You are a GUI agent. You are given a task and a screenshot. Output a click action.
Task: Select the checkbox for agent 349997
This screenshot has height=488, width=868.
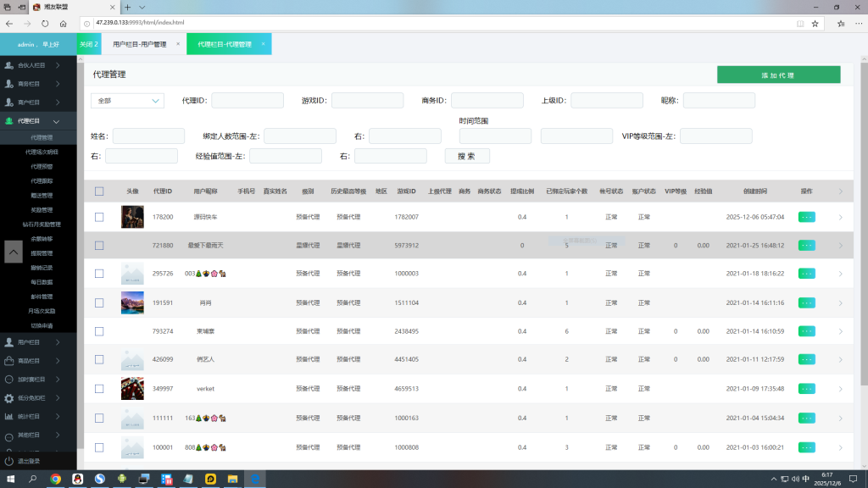[99, 389]
